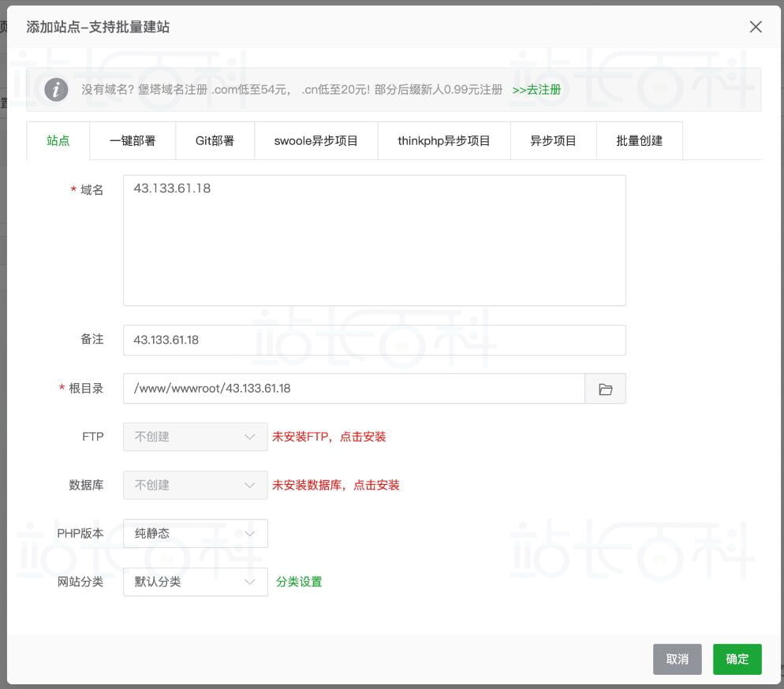Click 未安装FTP，点击安装 link
The width and height of the screenshot is (784, 689).
pyautogui.click(x=329, y=437)
